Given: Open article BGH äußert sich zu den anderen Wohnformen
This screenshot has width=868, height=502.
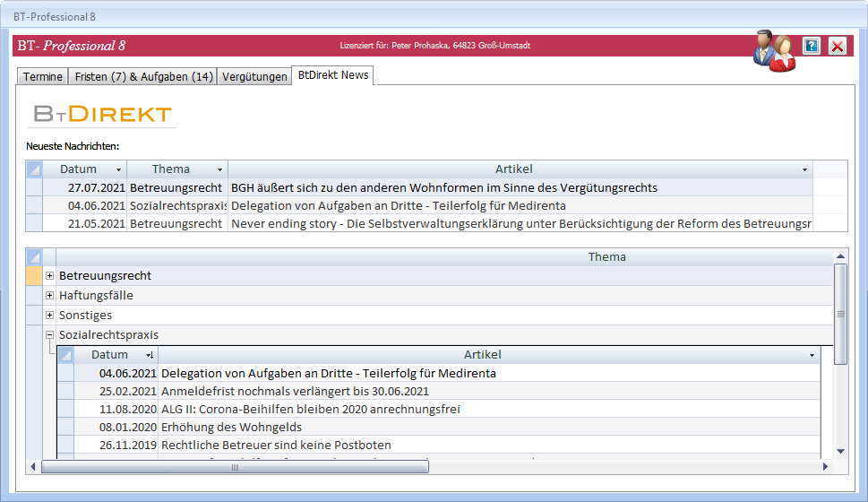Looking at the screenshot, I should pyautogui.click(x=444, y=188).
